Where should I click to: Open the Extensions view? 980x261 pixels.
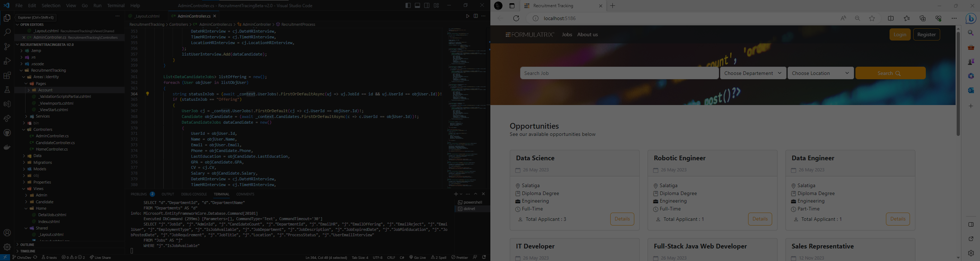(7, 76)
